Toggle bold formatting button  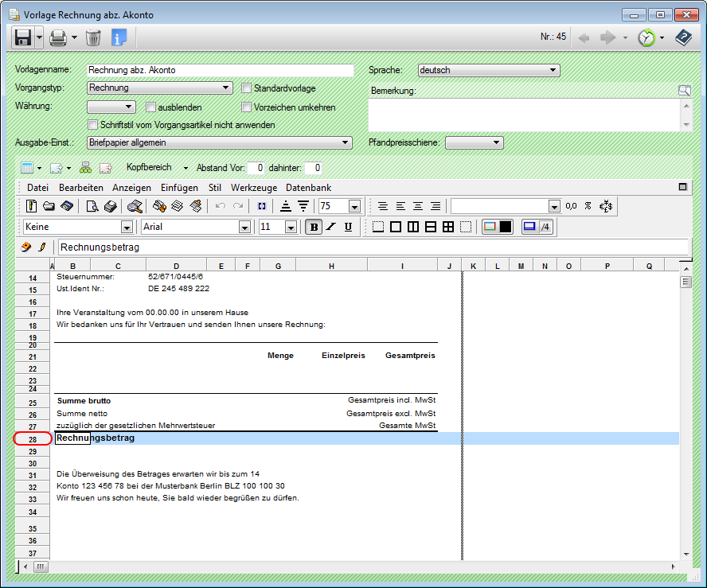point(314,227)
